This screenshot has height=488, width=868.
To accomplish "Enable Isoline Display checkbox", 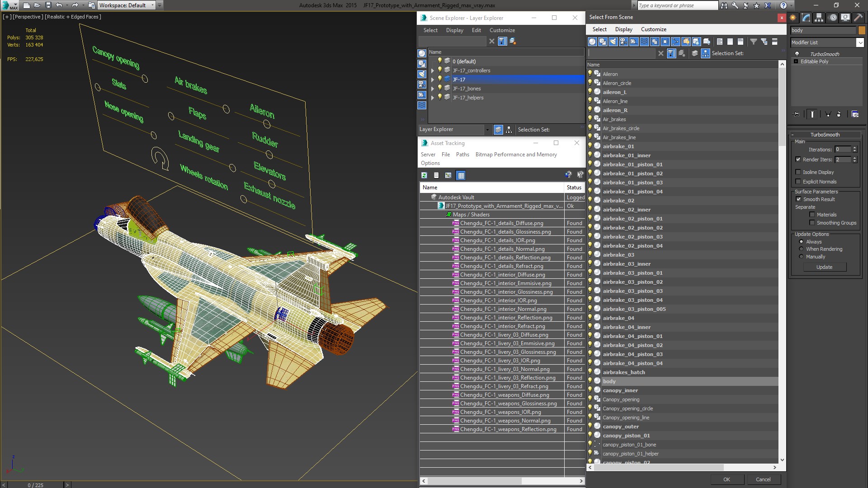I will click(798, 172).
